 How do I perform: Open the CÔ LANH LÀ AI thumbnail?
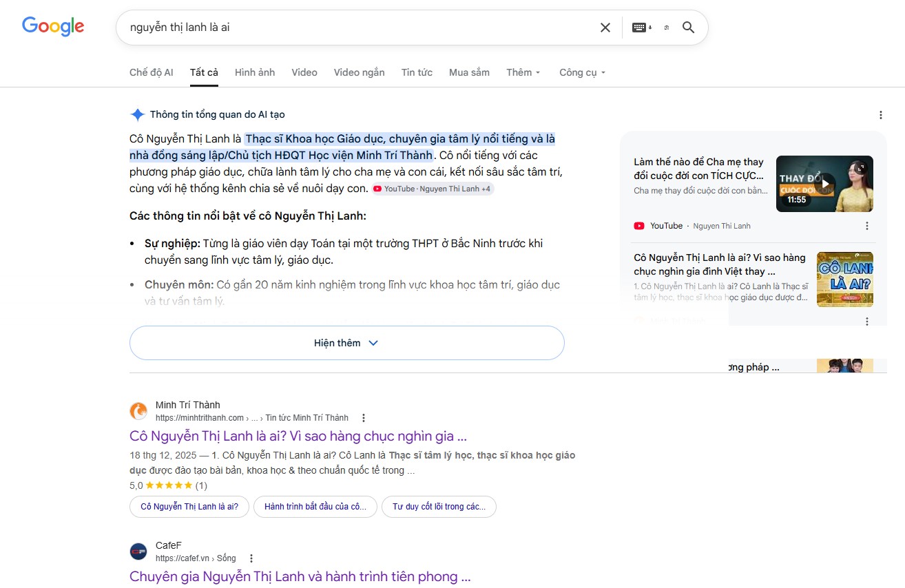[x=844, y=279]
